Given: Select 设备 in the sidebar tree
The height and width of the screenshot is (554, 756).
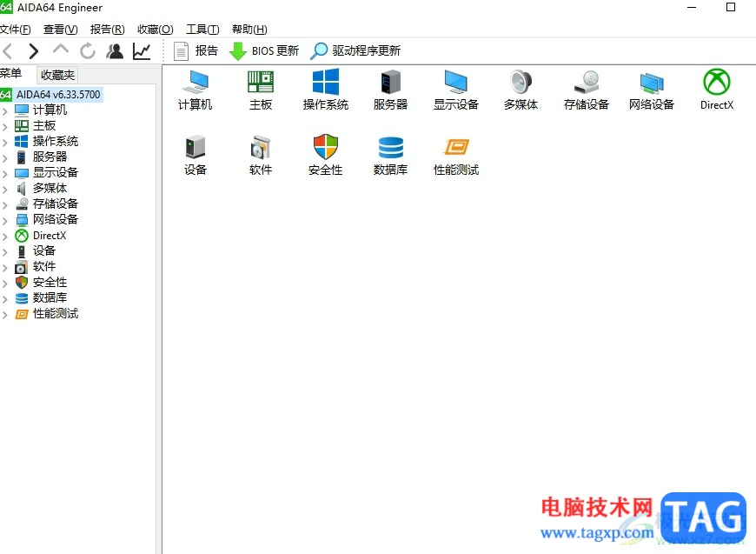Looking at the screenshot, I should (43, 250).
